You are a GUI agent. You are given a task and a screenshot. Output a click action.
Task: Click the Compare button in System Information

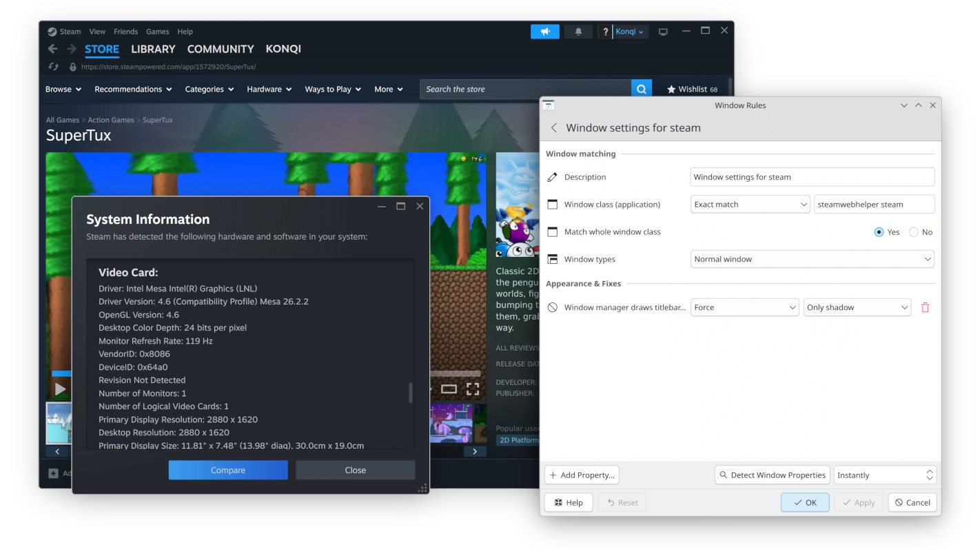coord(228,470)
